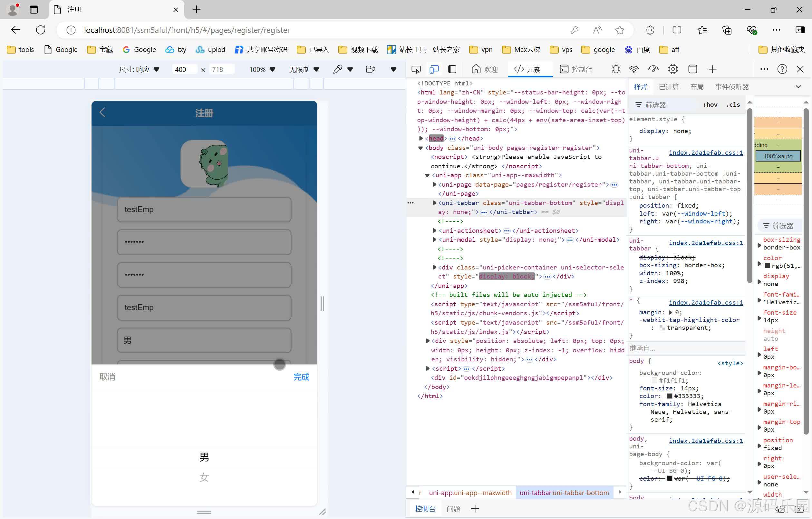This screenshot has width=812, height=519.
Task: Click the performance gauge icon
Action: [x=653, y=69]
